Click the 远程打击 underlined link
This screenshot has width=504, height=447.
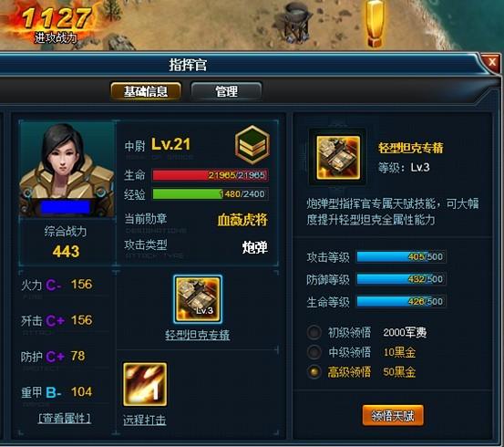pos(145,420)
